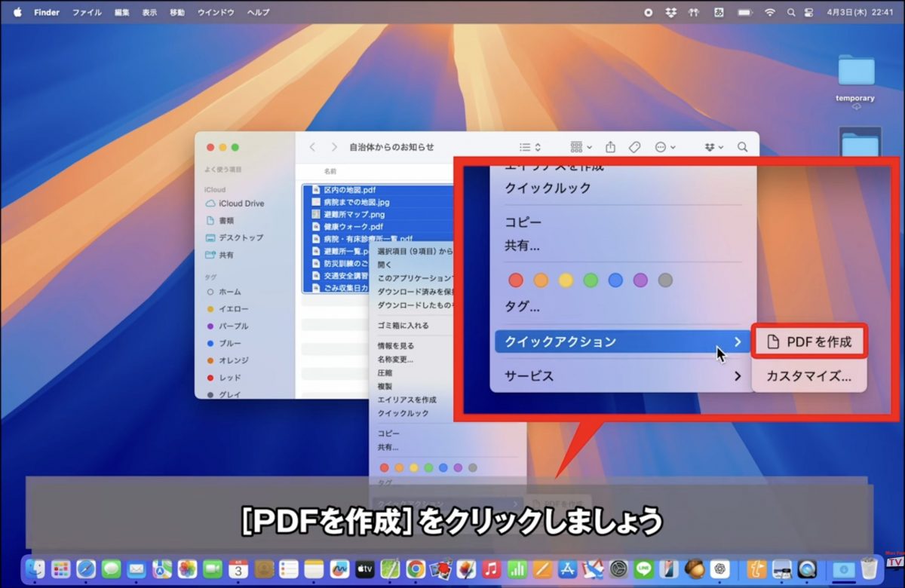Screen dimensions: 905x588
Task: Open Launchpad from the Dock
Action: (x=60, y=569)
